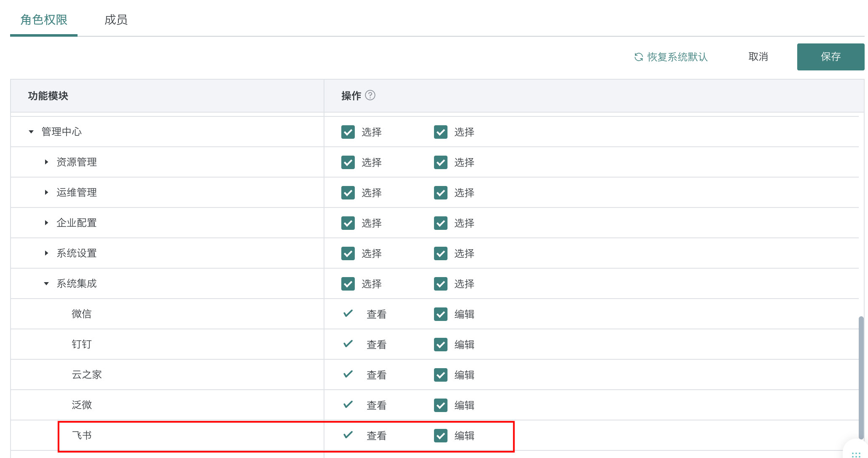Click the 查看 checkmark icon for 飞书
This screenshot has height=458, width=868.
click(348, 435)
